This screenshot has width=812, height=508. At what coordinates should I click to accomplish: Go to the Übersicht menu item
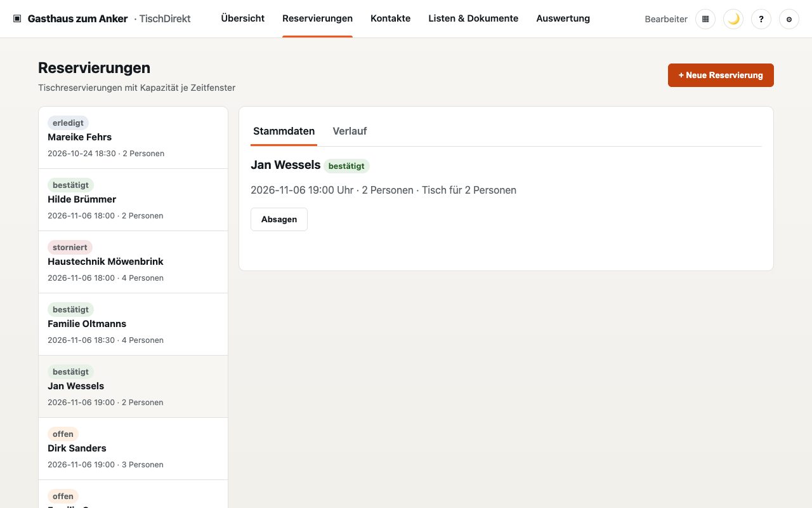coord(243,18)
